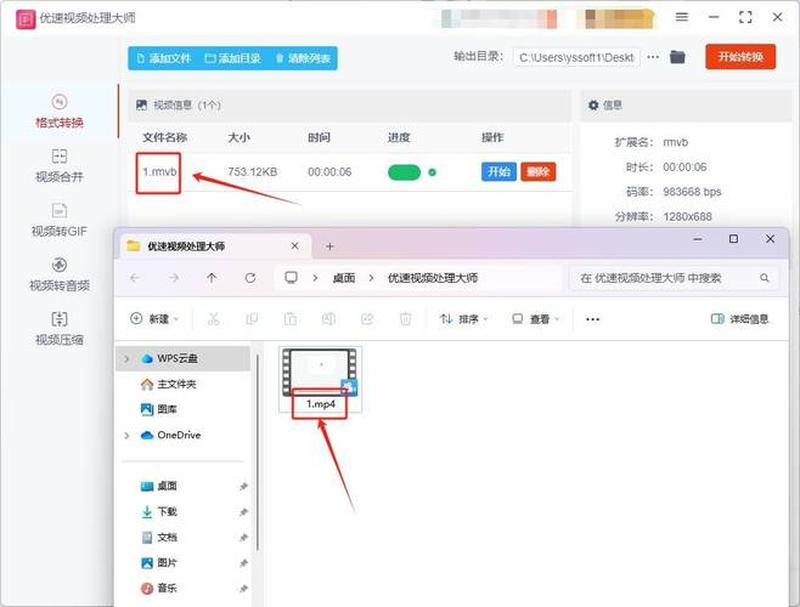Go forward in File Explorer
This screenshot has height=607, width=800.
coord(173,278)
